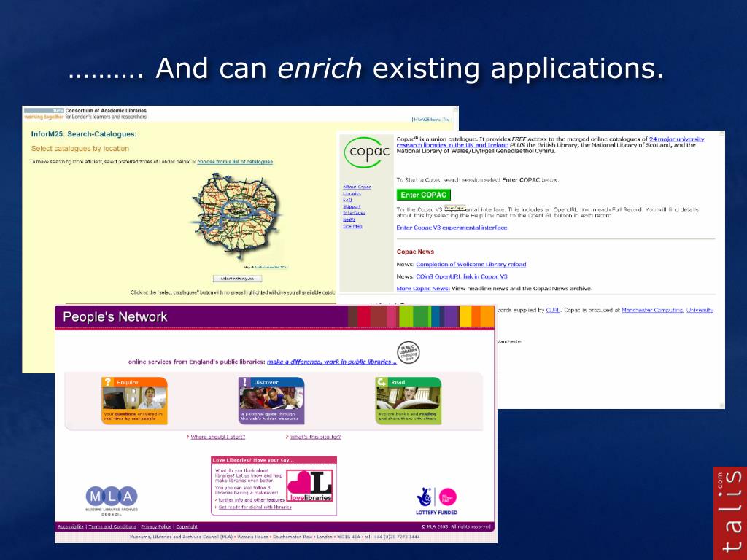Open the News link in Copac sidebar
Screen dimensions: 747x560
349,219
